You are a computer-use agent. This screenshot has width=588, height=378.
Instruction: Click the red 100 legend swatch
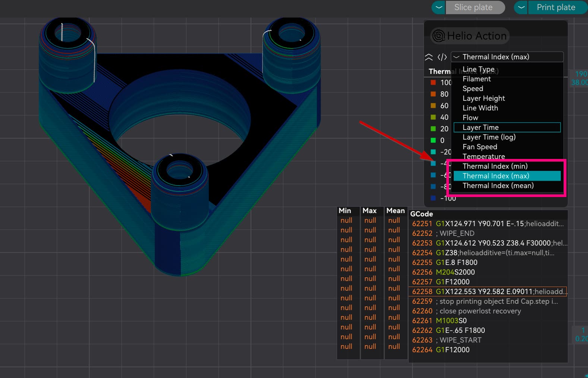tap(433, 82)
